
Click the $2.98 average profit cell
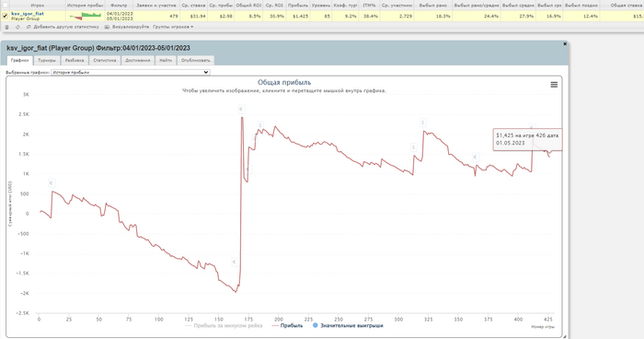222,16
